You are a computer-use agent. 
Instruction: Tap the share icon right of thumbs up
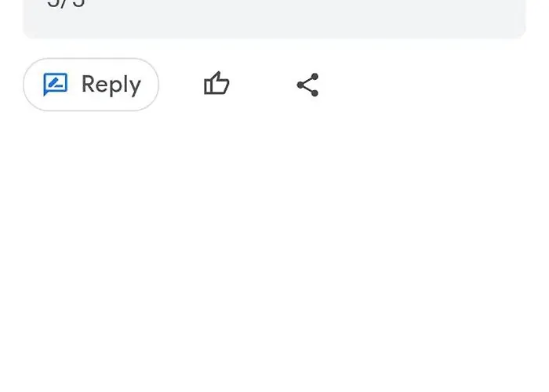tap(307, 85)
